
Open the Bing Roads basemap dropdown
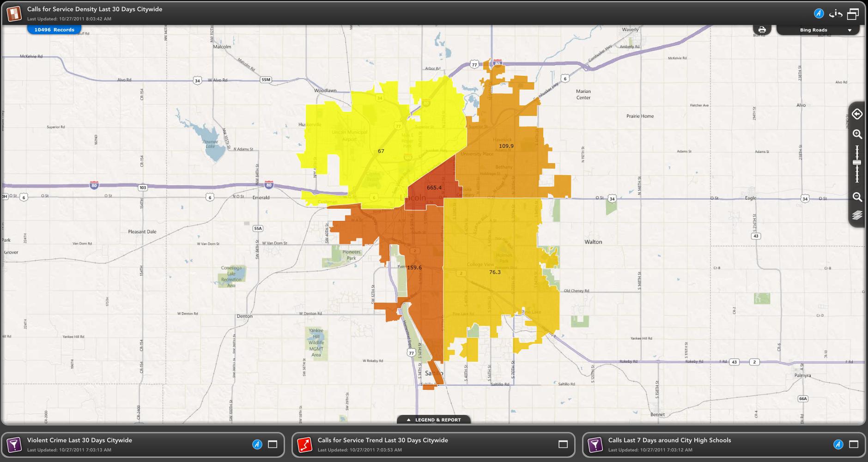pos(818,30)
